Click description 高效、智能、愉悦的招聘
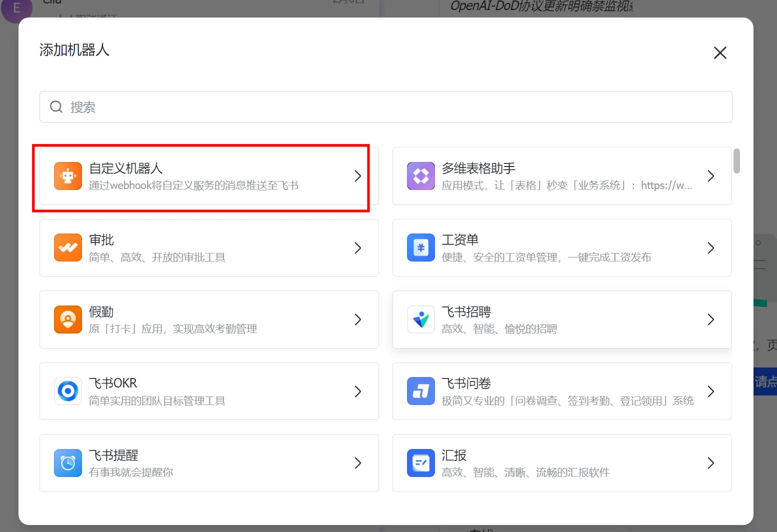This screenshot has height=532, width=777. click(x=499, y=329)
